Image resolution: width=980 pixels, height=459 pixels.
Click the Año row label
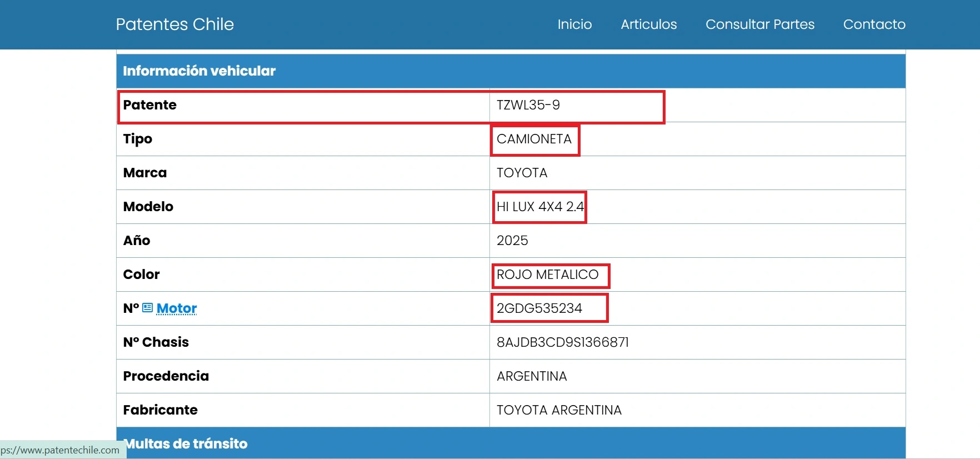136,241
